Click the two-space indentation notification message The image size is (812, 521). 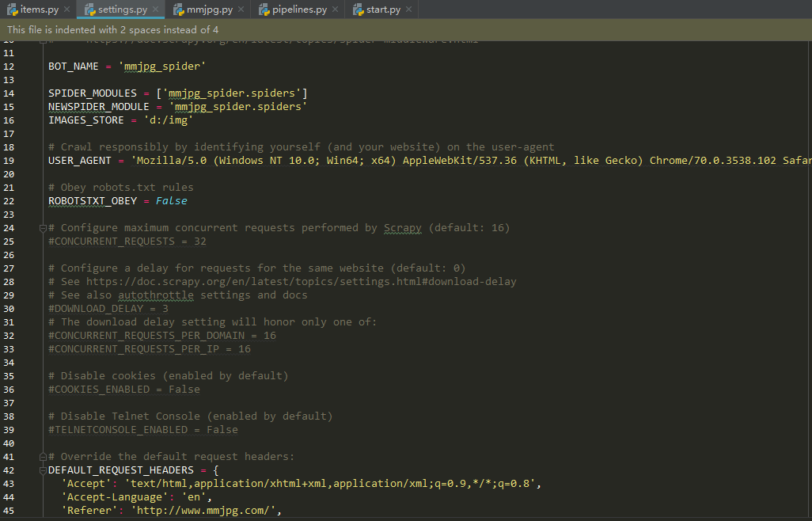[113, 30]
